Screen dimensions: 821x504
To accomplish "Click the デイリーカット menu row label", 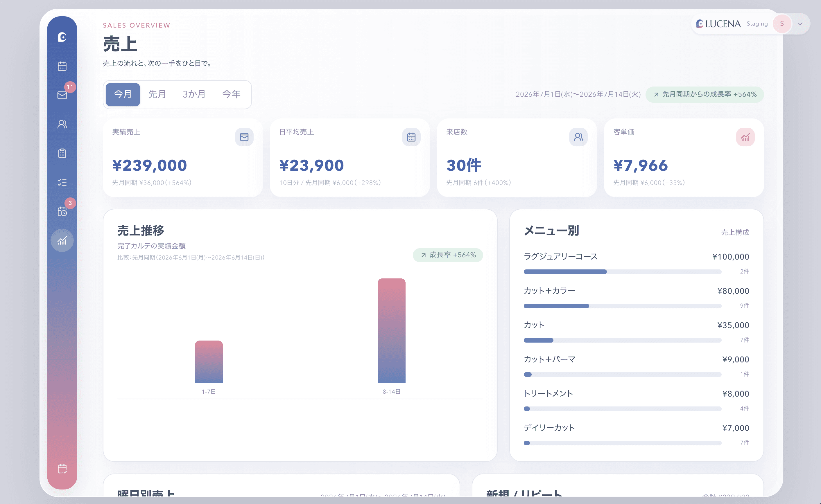I will [x=549, y=428].
